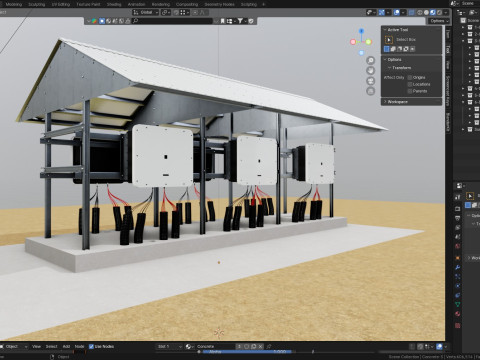This screenshot has height=360, width=480.
Task: Open the Item sidebar tab
Action: [448, 34]
